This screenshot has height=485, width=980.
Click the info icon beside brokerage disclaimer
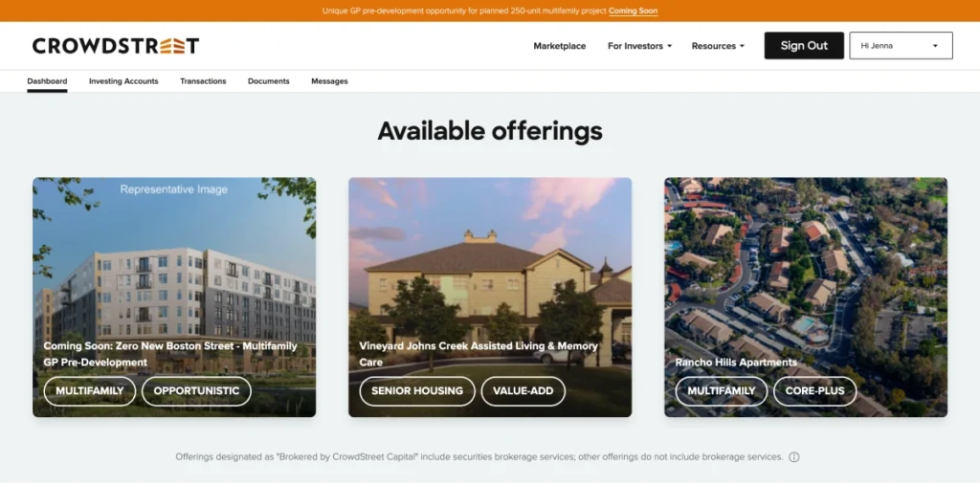click(793, 457)
